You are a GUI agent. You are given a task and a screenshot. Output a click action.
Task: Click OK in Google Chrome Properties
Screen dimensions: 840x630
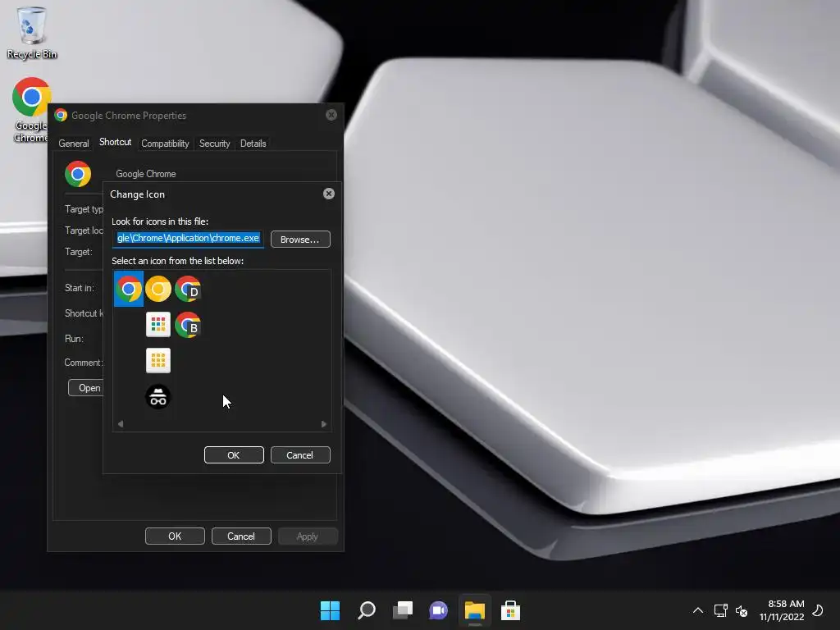click(x=175, y=536)
